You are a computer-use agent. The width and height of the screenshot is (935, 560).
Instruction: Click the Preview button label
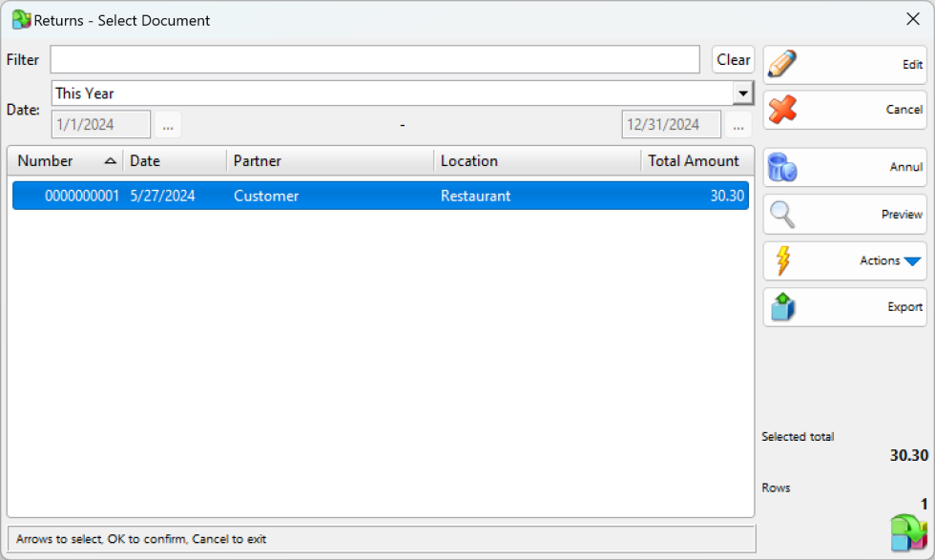pos(902,214)
